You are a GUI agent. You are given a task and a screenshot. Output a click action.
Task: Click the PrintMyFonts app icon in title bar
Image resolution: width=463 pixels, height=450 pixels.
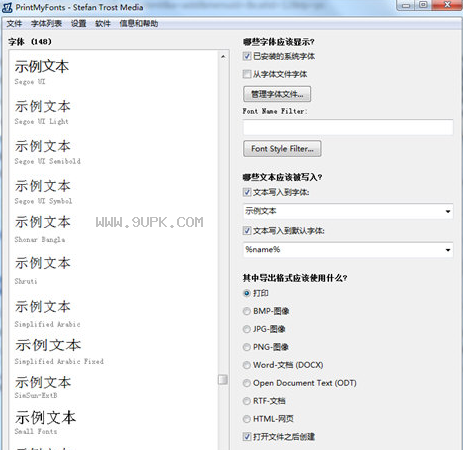pos(7,7)
